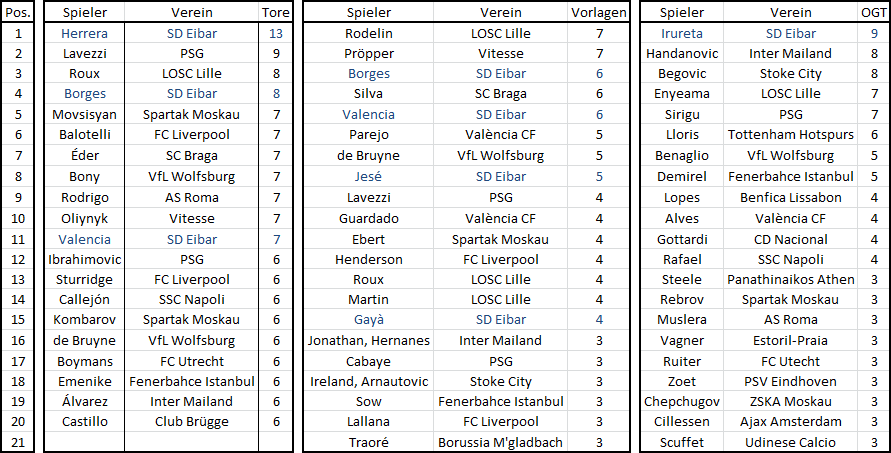The image size is (891, 453).
Task: Select the Vorlagen column header
Action: 598,13
